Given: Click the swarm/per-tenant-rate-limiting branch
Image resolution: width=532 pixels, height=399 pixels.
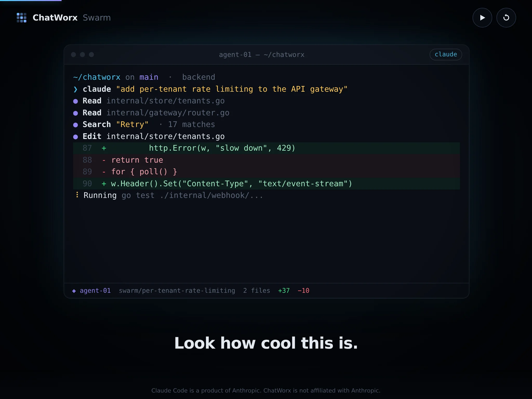Looking at the screenshot, I should (x=177, y=291).
